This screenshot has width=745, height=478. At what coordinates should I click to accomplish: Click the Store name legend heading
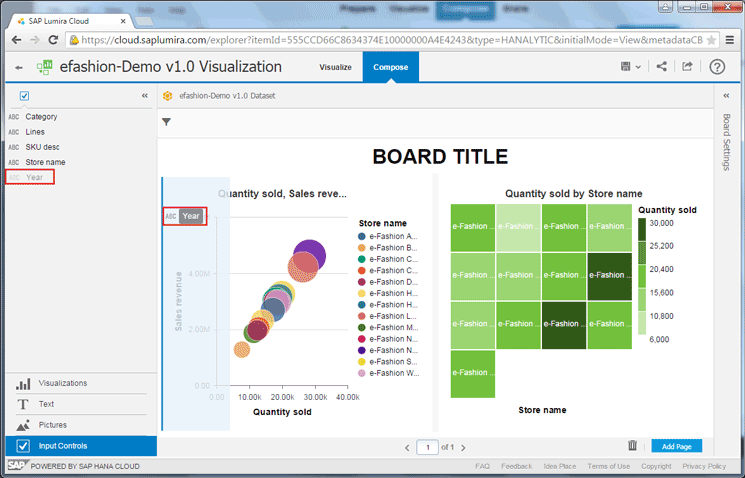[382, 223]
